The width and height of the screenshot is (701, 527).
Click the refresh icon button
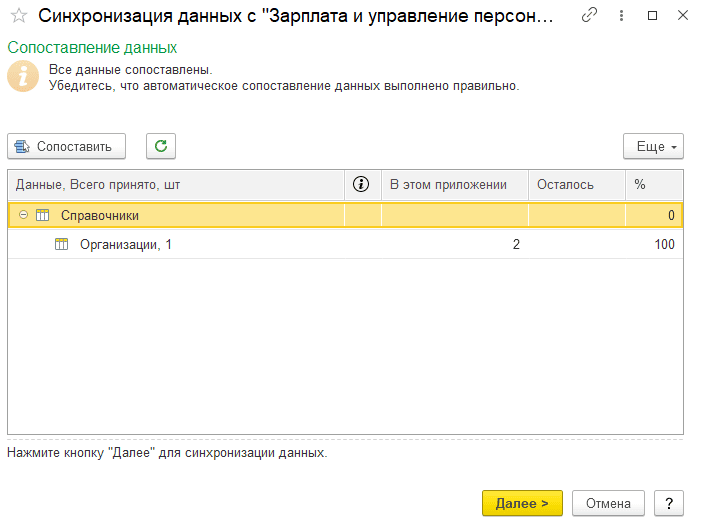pyautogui.click(x=161, y=146)
